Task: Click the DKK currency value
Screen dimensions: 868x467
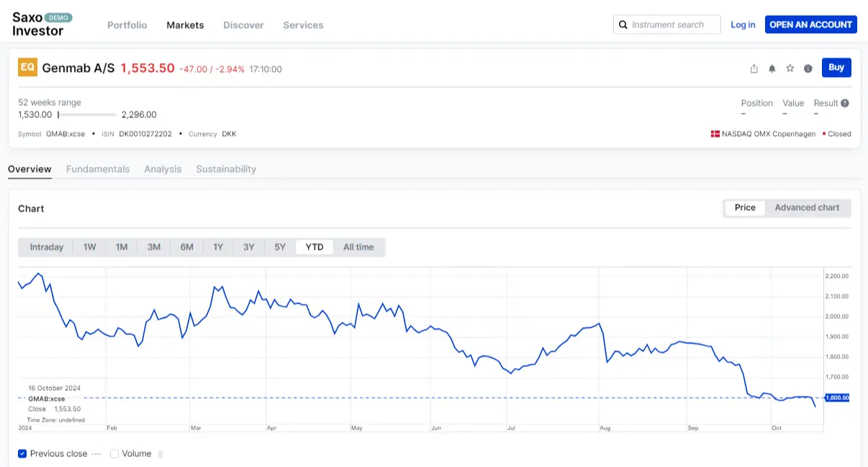Action: click(229, 134)
